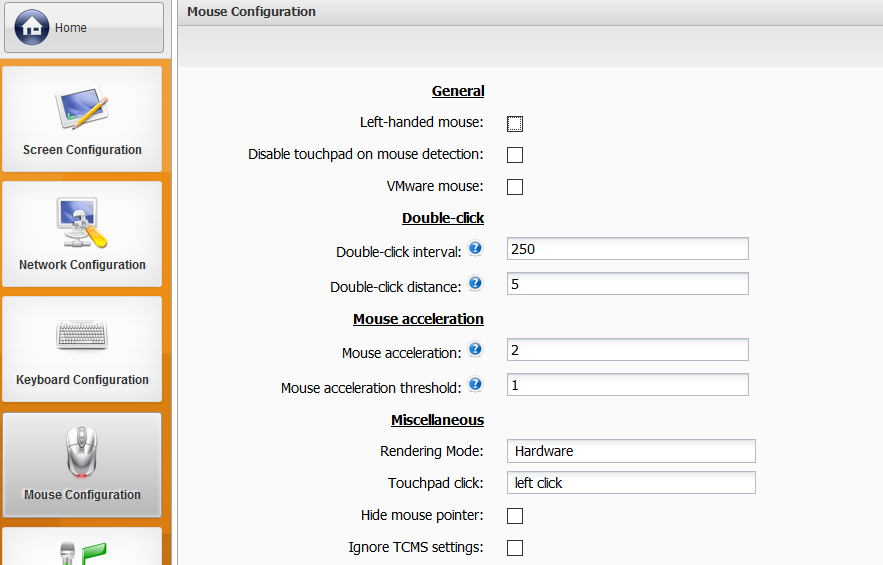The width and height of the screenshot is (883, 565).
Task: Open Network Configuration icon
Action: click(x=82, y=223)
